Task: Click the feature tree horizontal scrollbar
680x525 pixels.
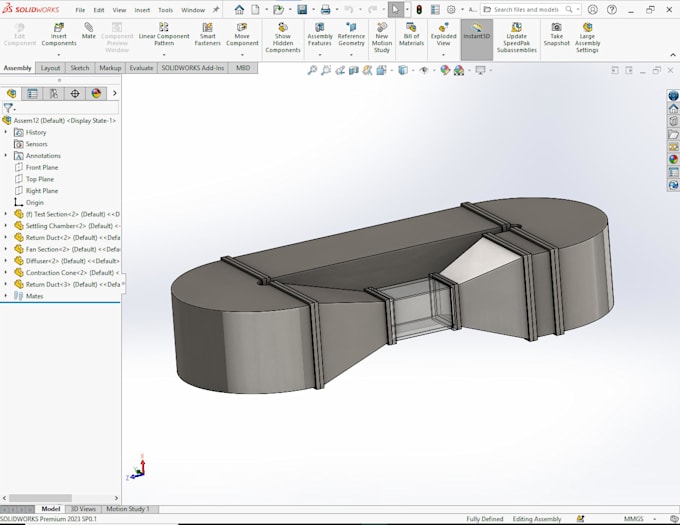Action: click(40, 498)
